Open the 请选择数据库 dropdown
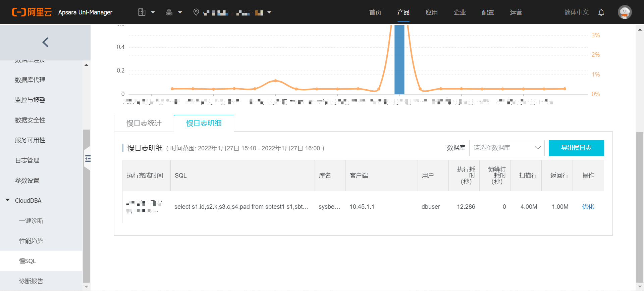This screenshot has height=291, width=644. (507, 148)
